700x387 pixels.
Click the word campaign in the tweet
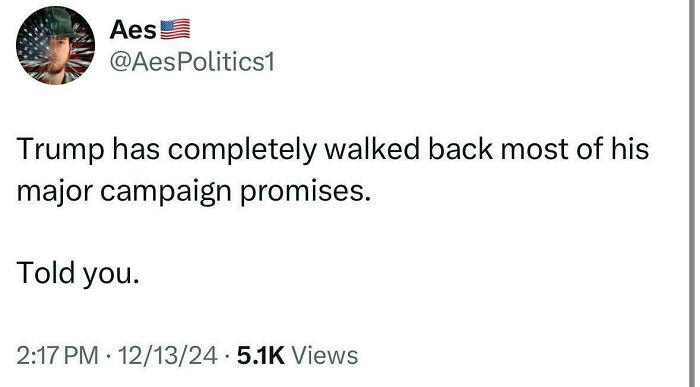[x=165, y=192]
